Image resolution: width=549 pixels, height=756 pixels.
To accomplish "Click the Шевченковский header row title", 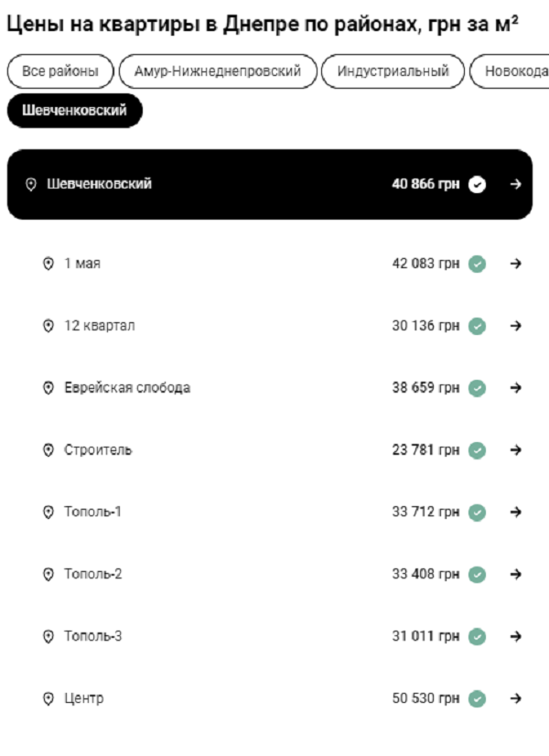I will click(x=99, y=184).
